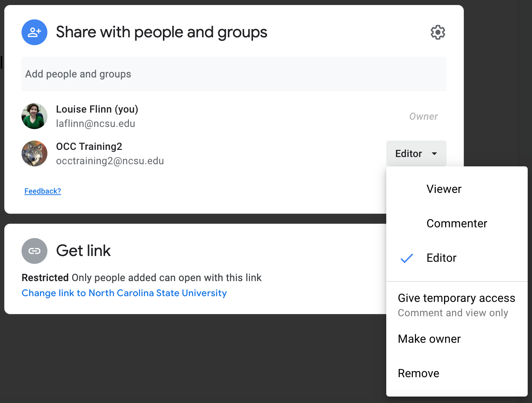Open sharing settings gear icon

click(x=438, y=32)
